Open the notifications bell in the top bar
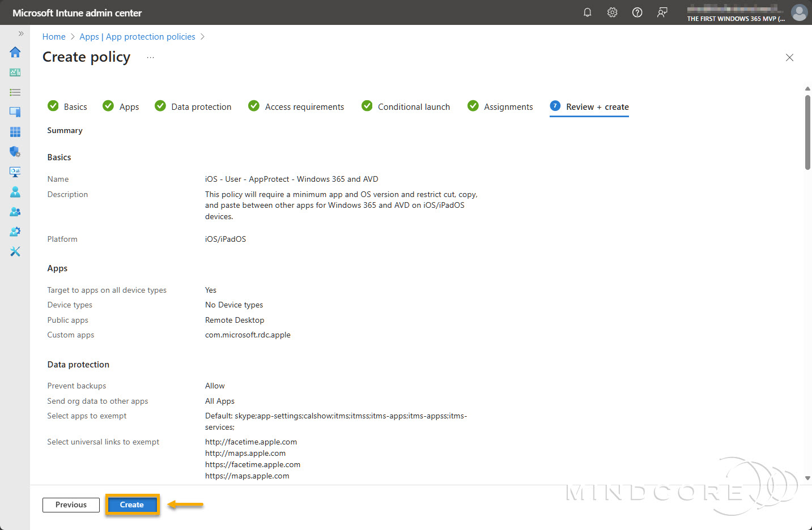The height and width of the screenshot is (530, 812). tap(587, 12)
